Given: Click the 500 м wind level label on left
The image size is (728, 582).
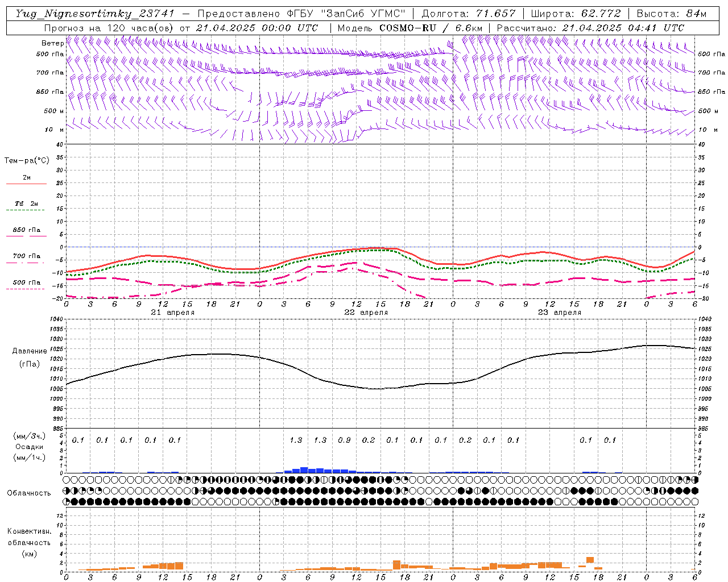Looking at the screenshot, I should point(53,111).
